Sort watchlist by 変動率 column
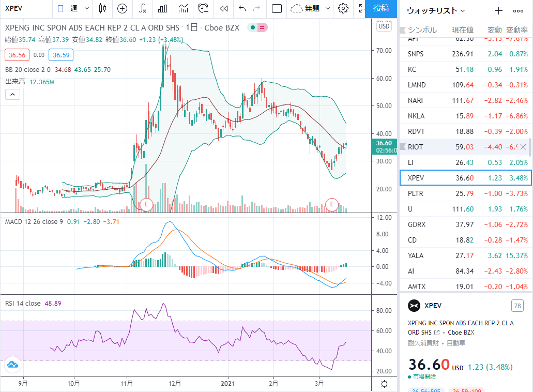 516,30
